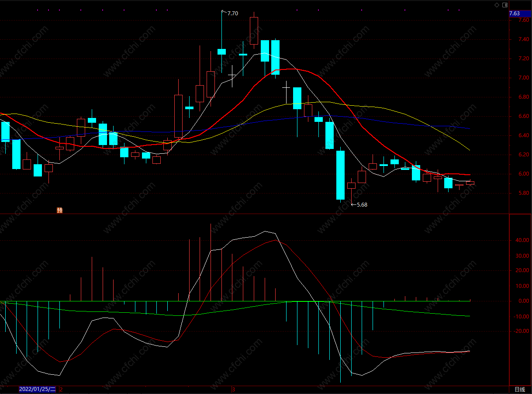Click the 7.63 price axis label

coord(520,14)
